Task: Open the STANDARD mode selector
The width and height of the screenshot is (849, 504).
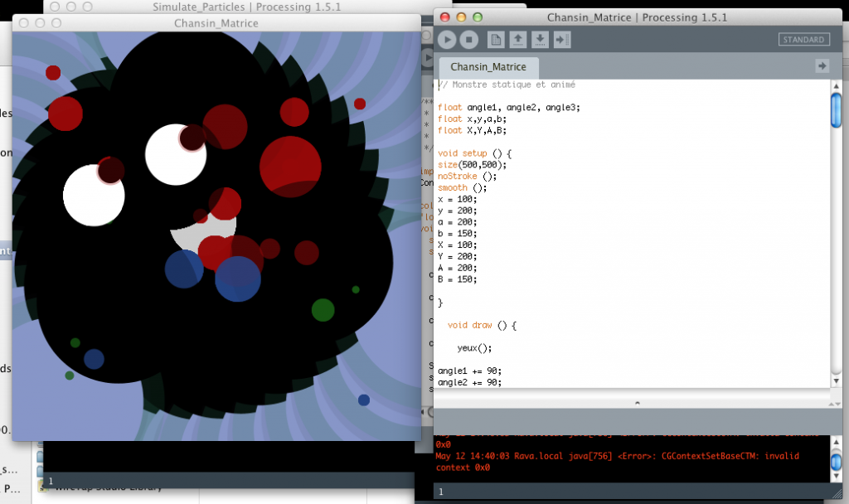Action: click(x=803, y=40)
